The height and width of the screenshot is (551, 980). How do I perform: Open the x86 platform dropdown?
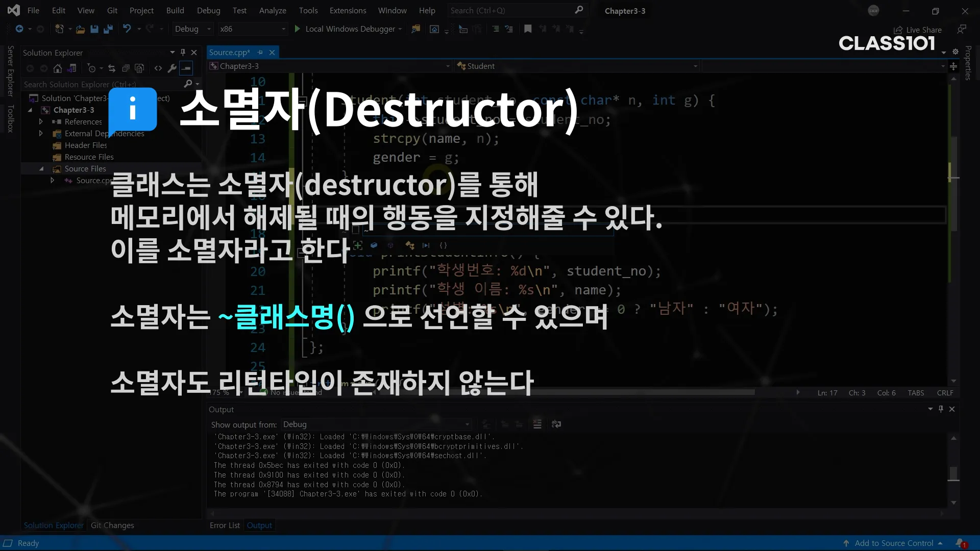pos(253,29)
